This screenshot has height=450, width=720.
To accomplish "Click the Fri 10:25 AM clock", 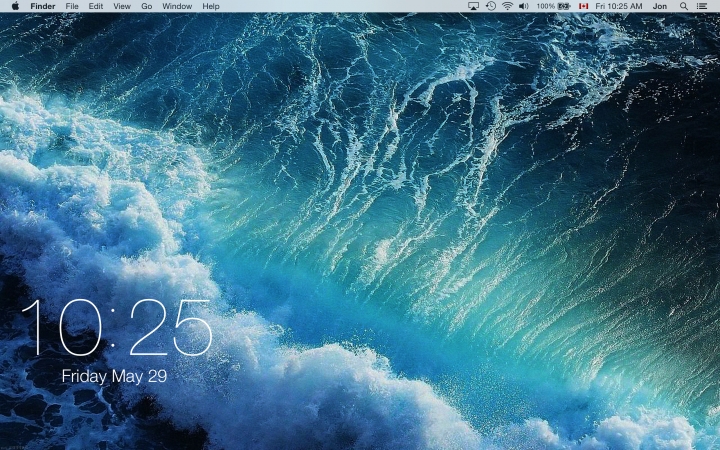I will [x=619, y=6].
